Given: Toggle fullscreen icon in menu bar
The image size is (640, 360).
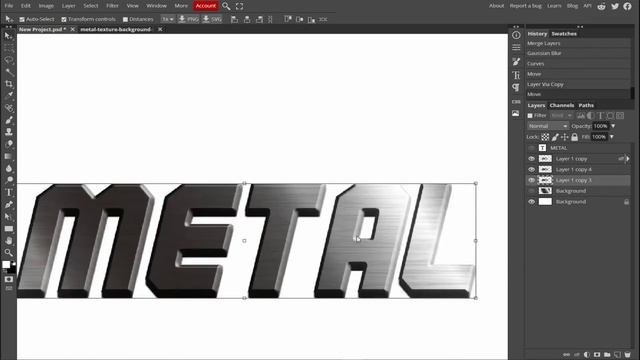Looking at the screenshot, I should [x=240, y=6].
